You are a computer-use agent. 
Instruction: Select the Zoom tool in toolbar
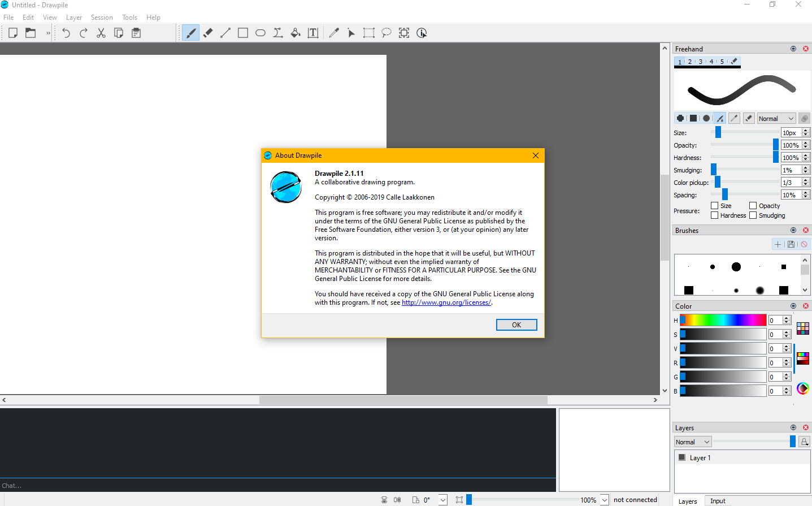tap(404, 33)
